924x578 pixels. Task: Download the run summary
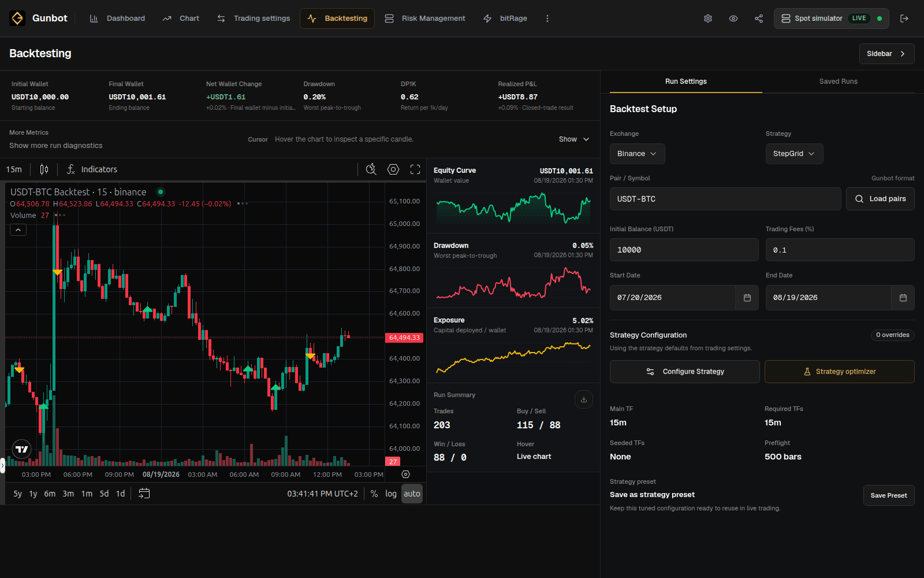(x=584, y=399)
